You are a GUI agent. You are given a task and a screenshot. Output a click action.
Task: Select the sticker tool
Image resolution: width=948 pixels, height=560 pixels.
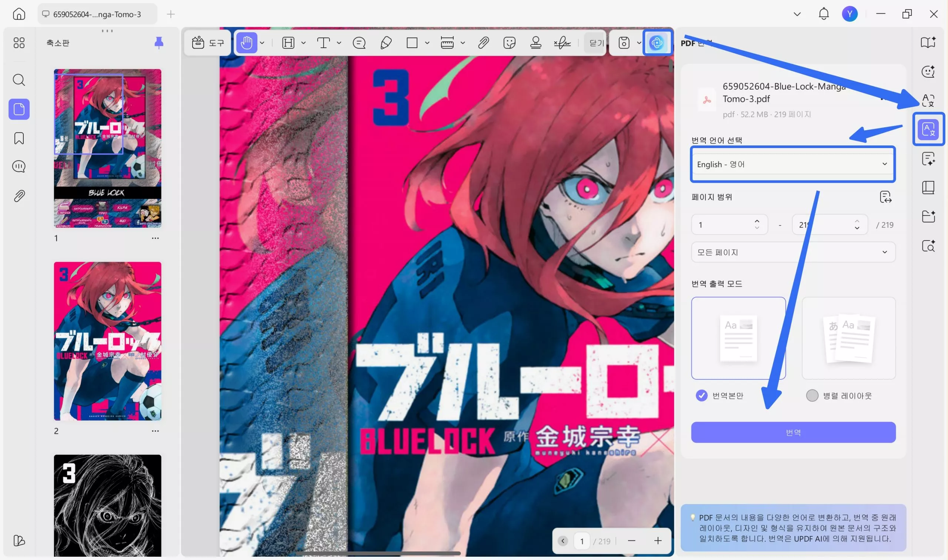click(x=510, y=43)
